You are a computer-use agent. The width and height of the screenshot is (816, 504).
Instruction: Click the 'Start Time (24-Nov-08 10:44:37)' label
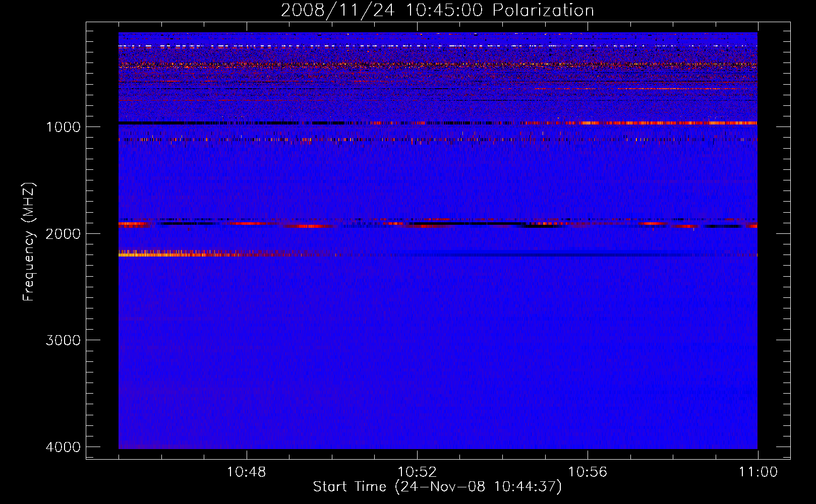coord(437,487)
